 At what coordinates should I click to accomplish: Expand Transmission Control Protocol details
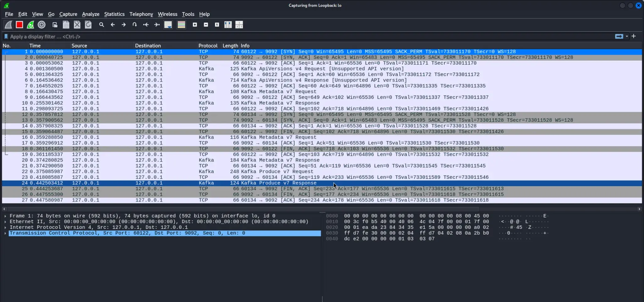click(5, 233)
